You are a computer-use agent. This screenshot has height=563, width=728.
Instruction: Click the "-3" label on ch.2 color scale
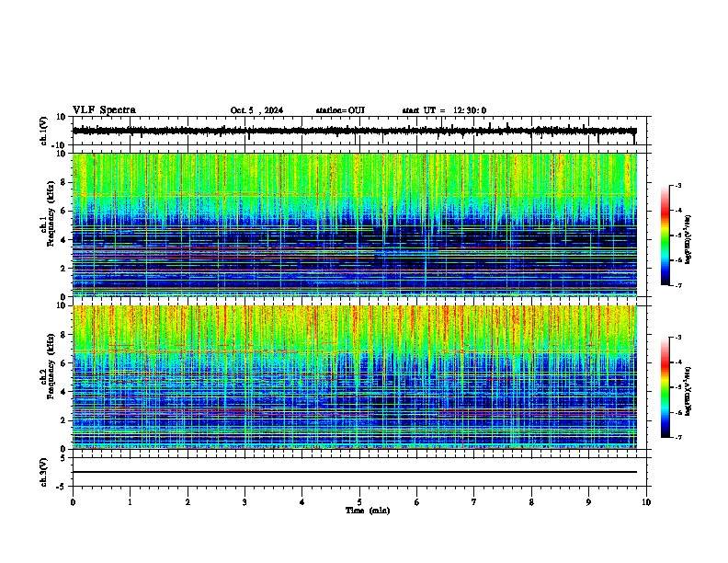(678, 338)
